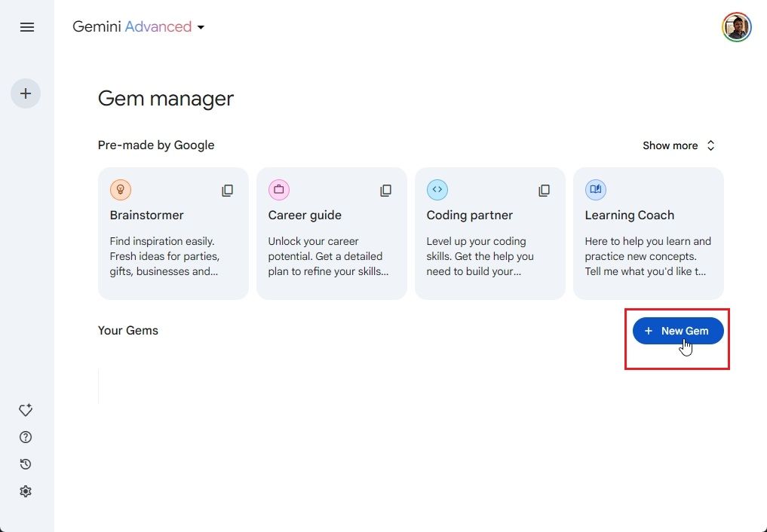
Task: Copy the Brainstormer gem
Action: (x=227, y=191)
